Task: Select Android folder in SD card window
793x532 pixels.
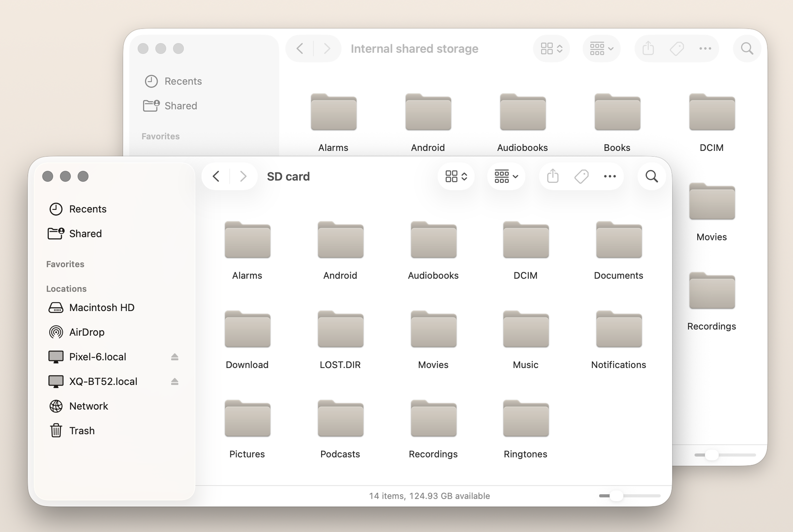Action: [x=340, y=251]
